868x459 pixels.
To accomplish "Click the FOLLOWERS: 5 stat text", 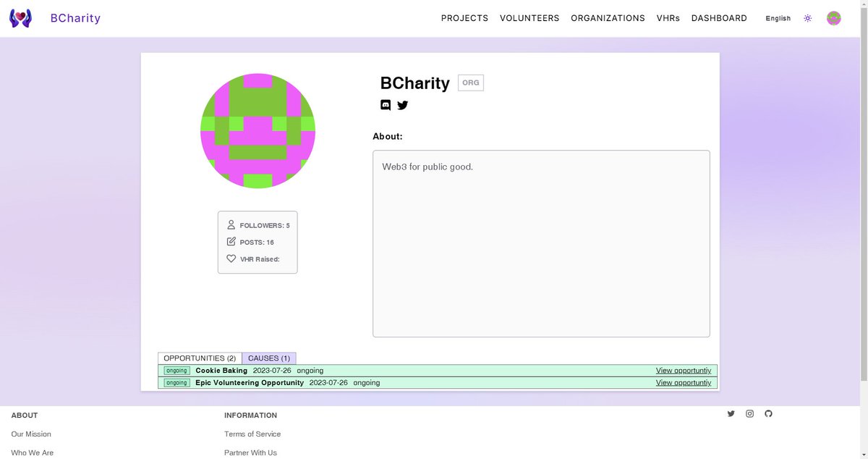I will tap(265, 226).
